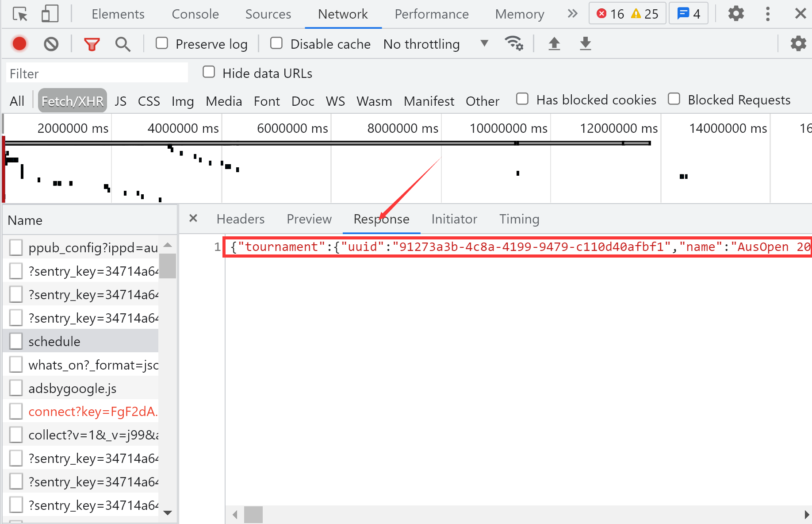Image resolution: width=812 pixels, height=524 pixels.
Task: Select the whats_on?_format request
Action: (80, 365)
